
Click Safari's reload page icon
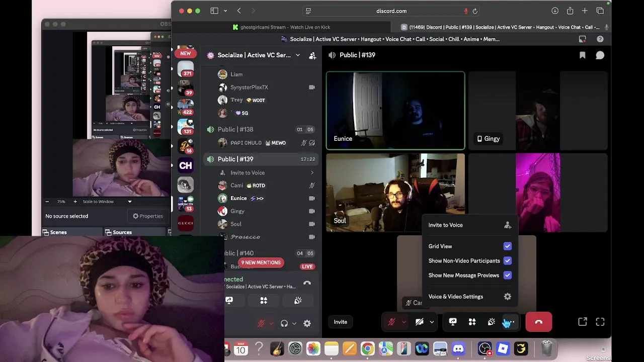coord(475,11)
